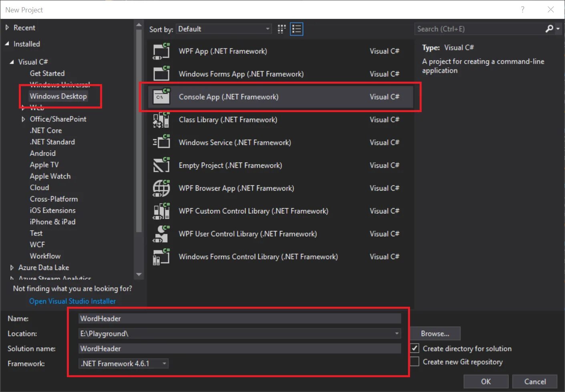Open the search options dropdown arrow

558,29
